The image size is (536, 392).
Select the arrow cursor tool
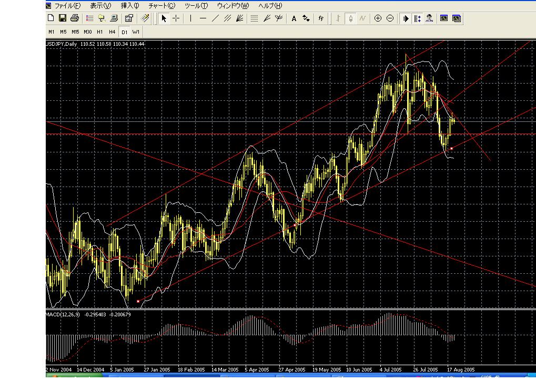[165, 18]
